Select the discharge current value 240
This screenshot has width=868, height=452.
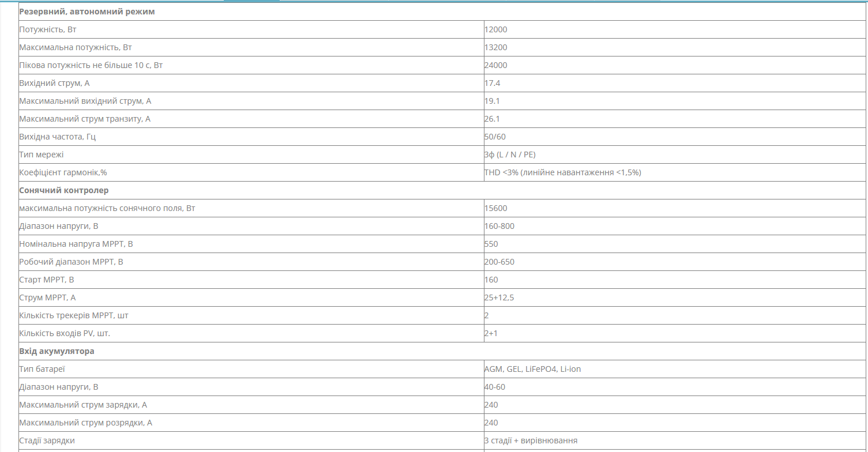coord(491,423)
